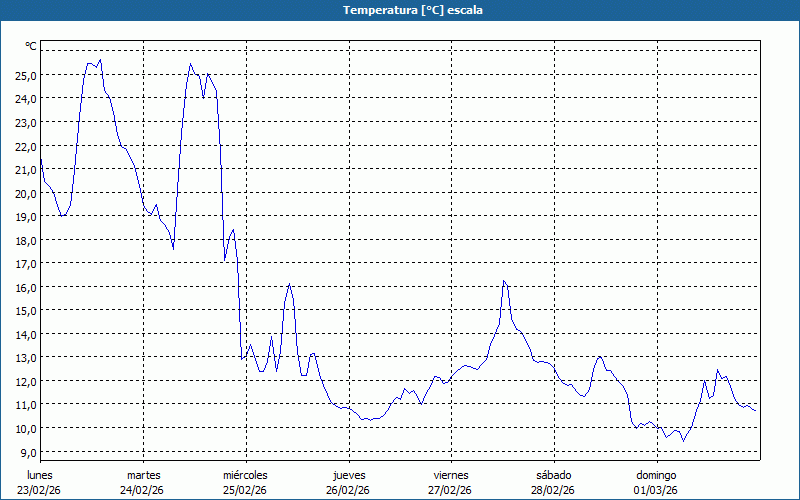Select the date '28/02/26'
800x500 pixels.
[x=553, y=491]
